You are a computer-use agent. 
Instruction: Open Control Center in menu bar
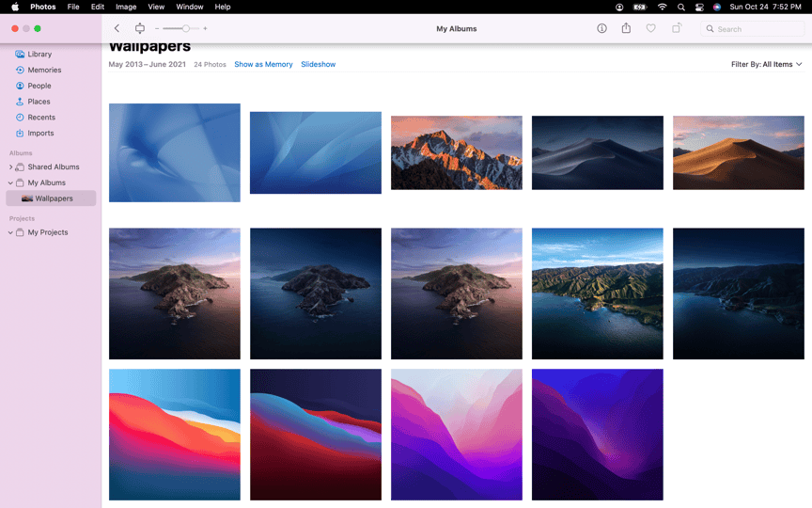point(699,7)
